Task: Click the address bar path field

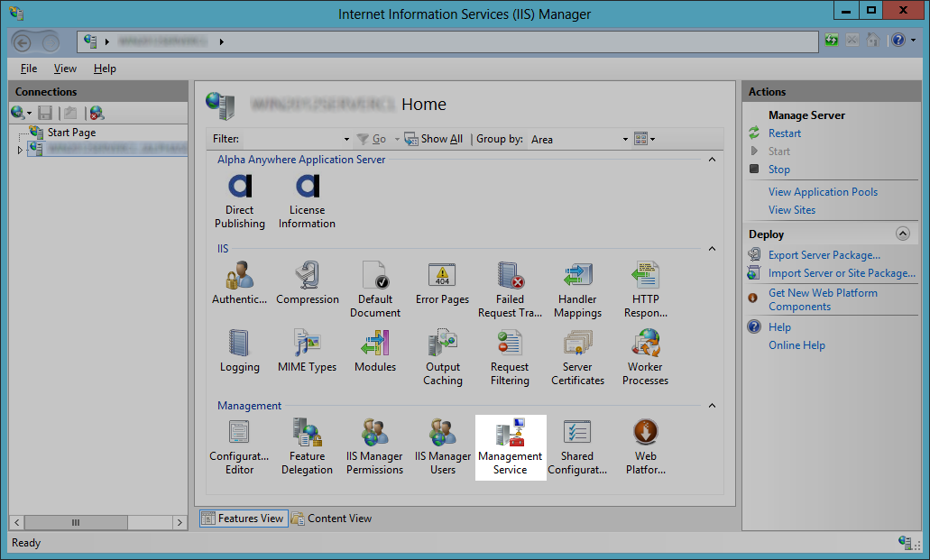Action: (x=447, y=41)
